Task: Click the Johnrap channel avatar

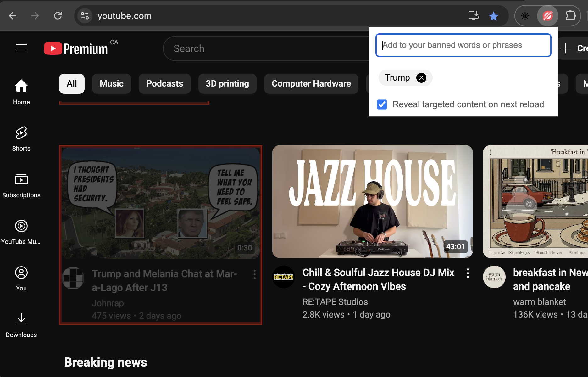Action: (73, 278)
